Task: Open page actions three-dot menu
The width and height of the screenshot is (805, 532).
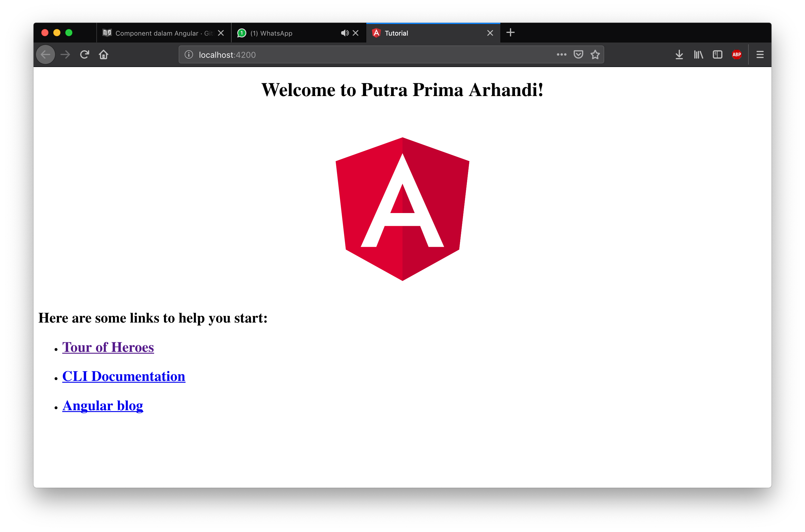Action: [x=561, y=55]
